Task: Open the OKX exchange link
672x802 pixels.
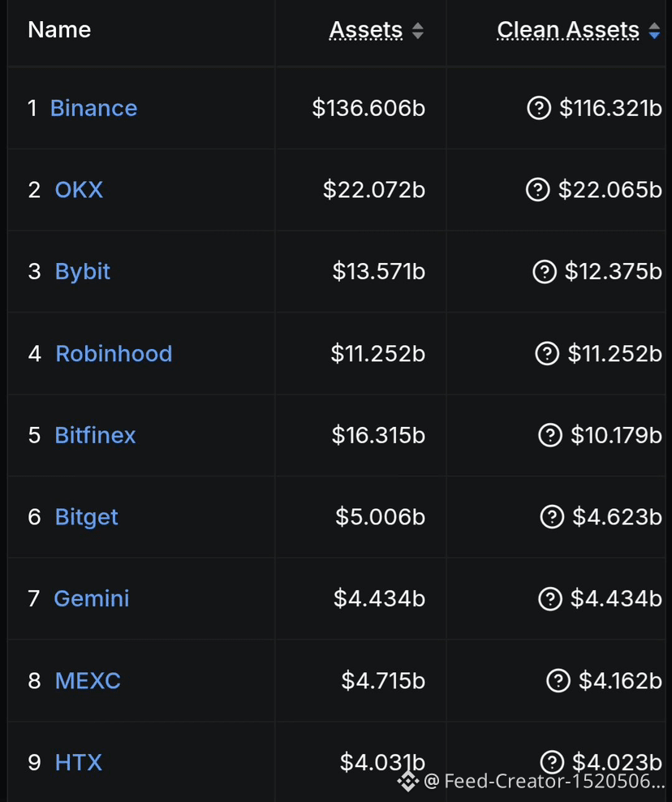Action: (x=79, y=190)
